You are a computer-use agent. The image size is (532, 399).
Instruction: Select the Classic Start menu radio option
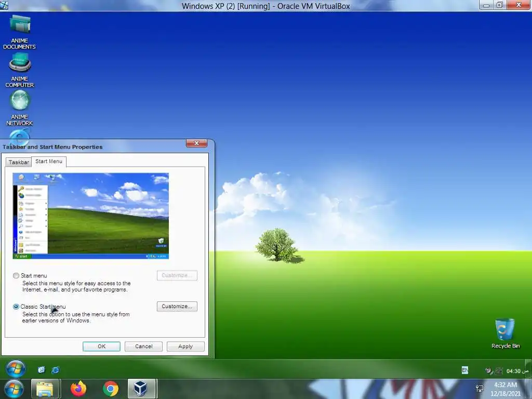[x=16, y=307]
